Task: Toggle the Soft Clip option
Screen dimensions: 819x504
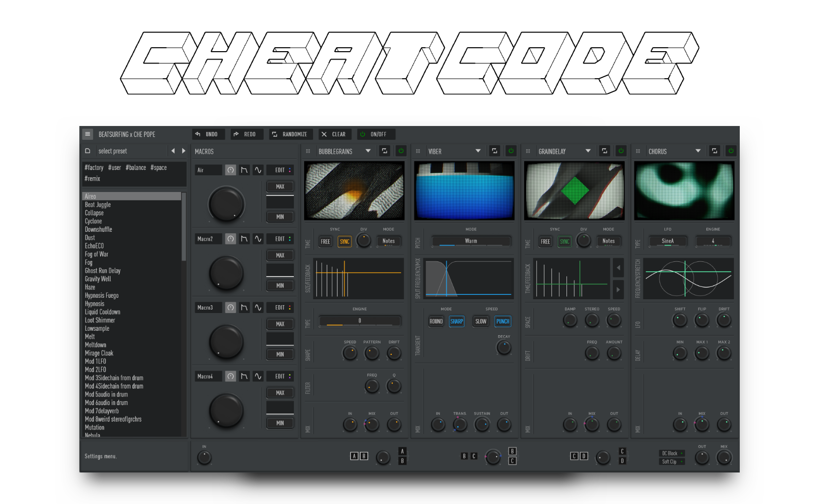Action: point(672,462)
